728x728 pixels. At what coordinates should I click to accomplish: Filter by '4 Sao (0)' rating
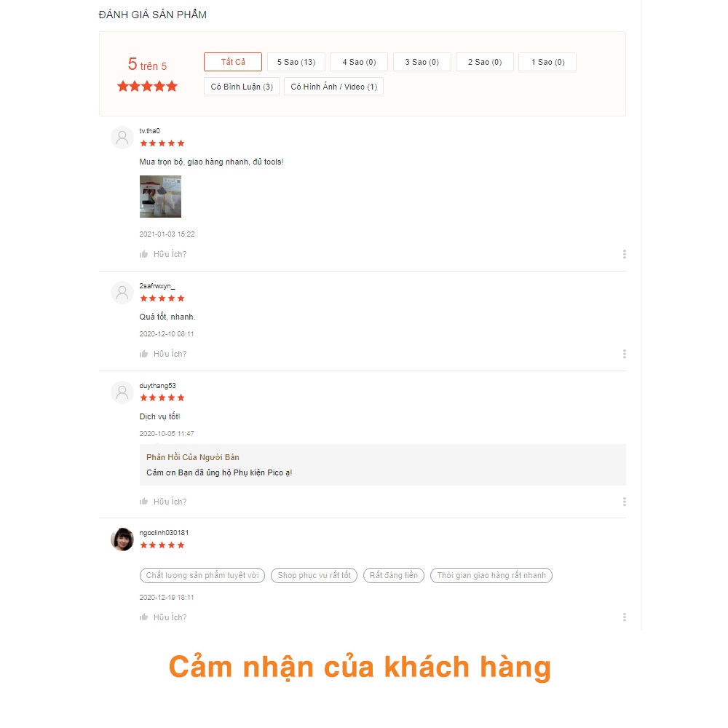pos(359,62)
